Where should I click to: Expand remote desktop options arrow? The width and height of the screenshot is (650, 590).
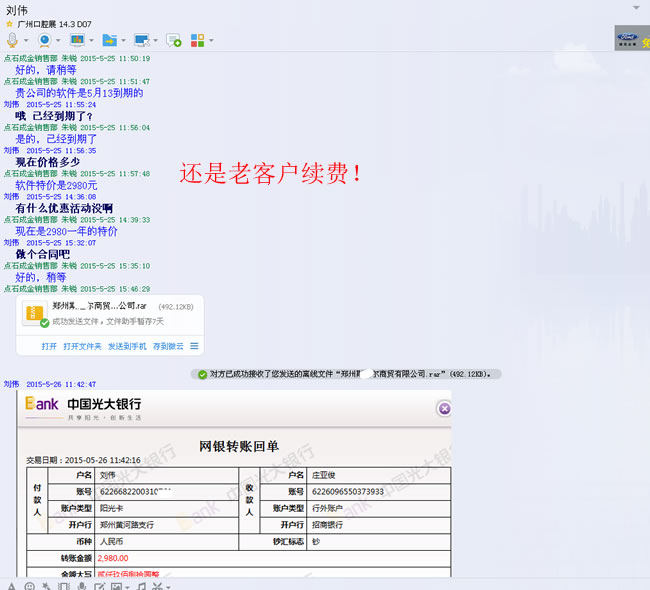[x=155, y=41]
